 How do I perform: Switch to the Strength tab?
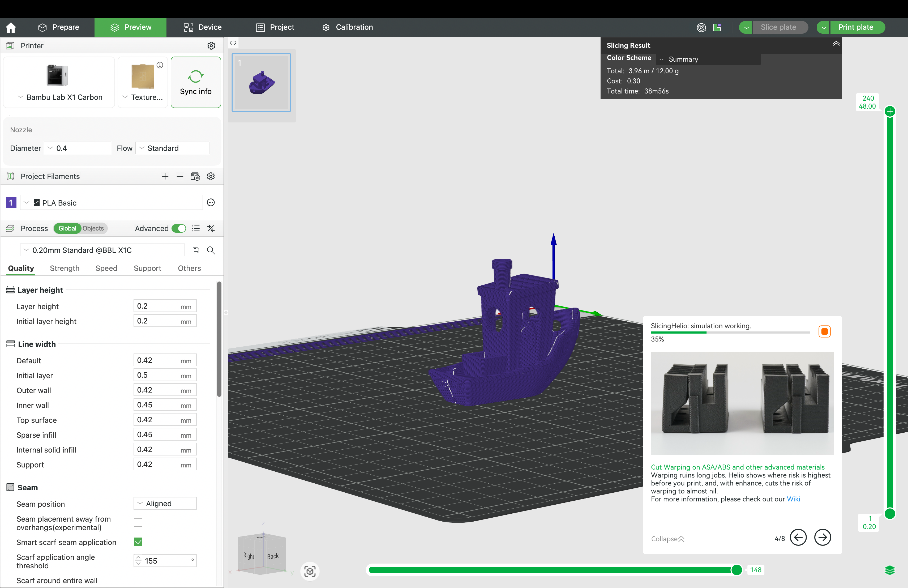pos(65,268)
